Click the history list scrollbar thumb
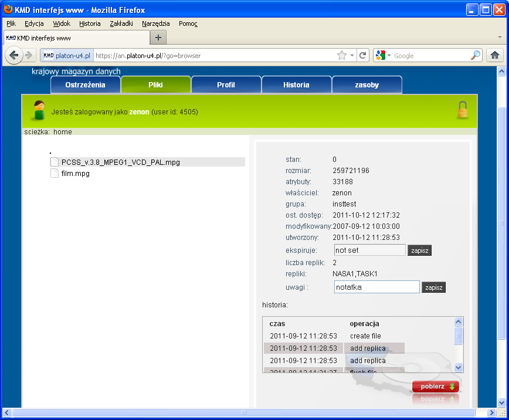This screenshot has width=509, height=420. coord(458,336)
